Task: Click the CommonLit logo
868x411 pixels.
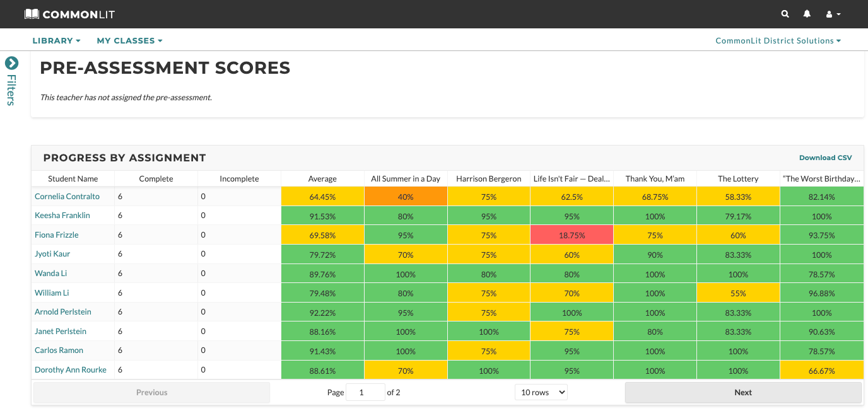Action: click(x=69, y=14)
